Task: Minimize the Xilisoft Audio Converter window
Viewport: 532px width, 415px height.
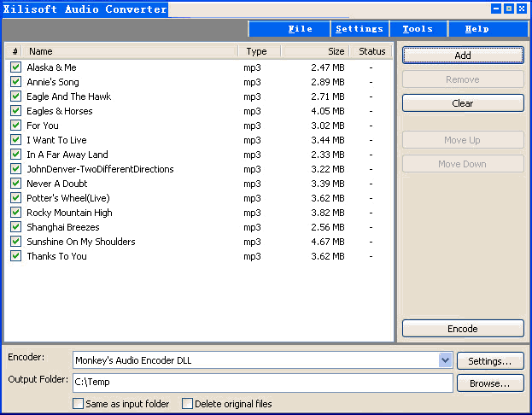Action: [496, 9]
